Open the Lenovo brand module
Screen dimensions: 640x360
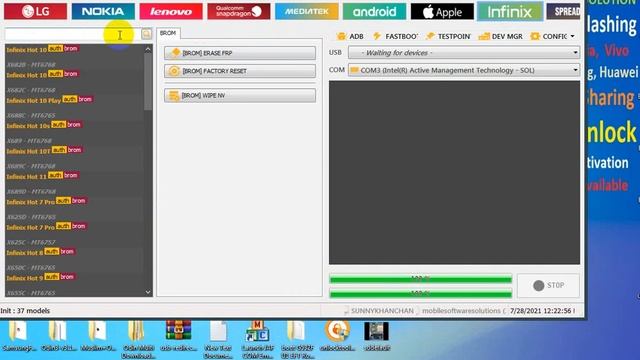tap(171, 11)
